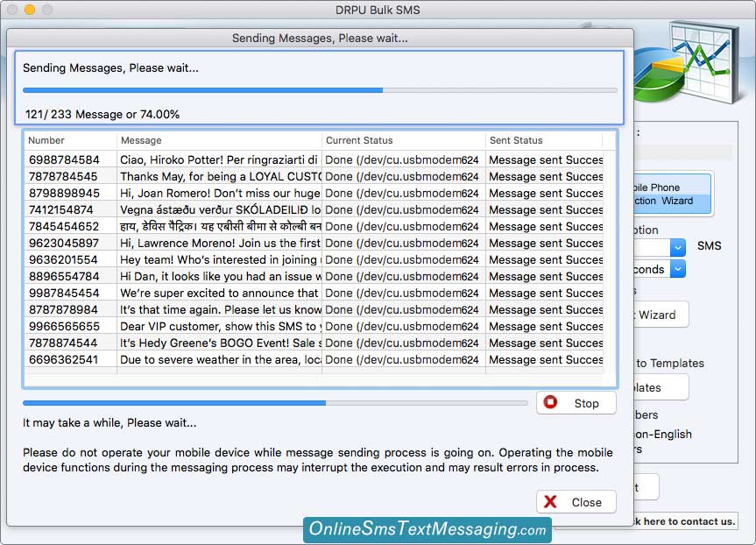Click the macOS yellow minimize button
Viewport: 756px width, 545px height.
(x=30, y=10)
